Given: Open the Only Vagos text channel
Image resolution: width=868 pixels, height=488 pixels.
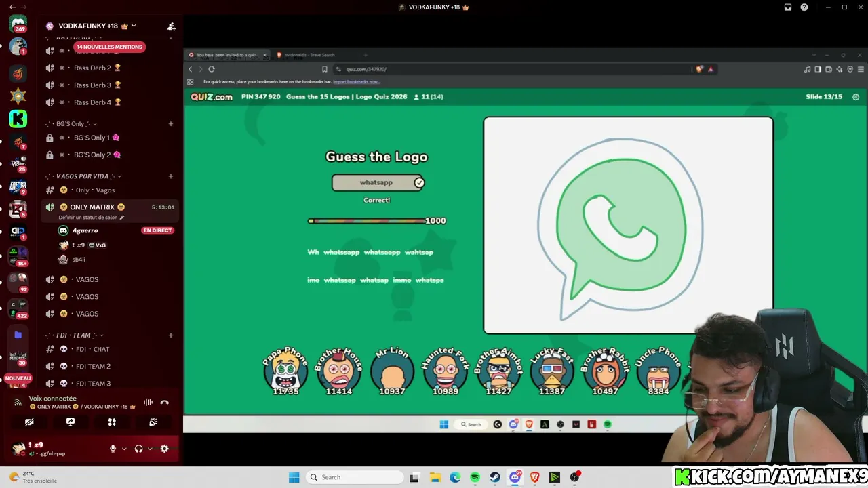Looking at the screenshot, I should [x=111, y=190].
